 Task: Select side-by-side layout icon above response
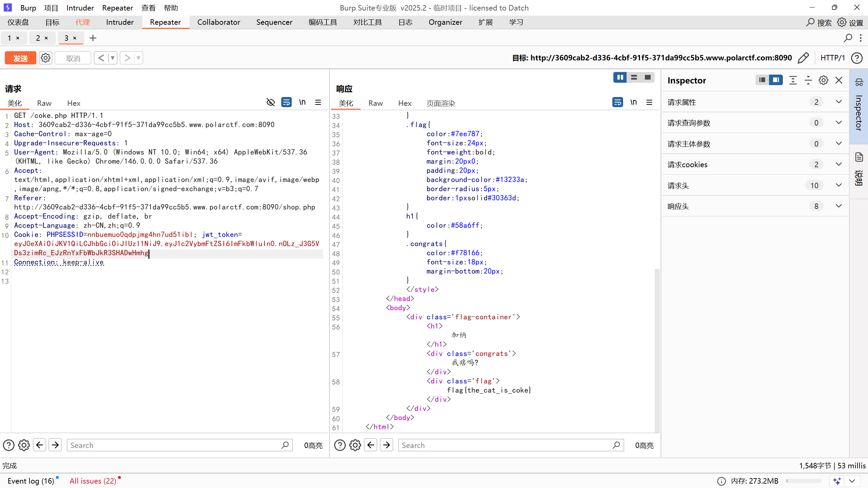(620, 78)
